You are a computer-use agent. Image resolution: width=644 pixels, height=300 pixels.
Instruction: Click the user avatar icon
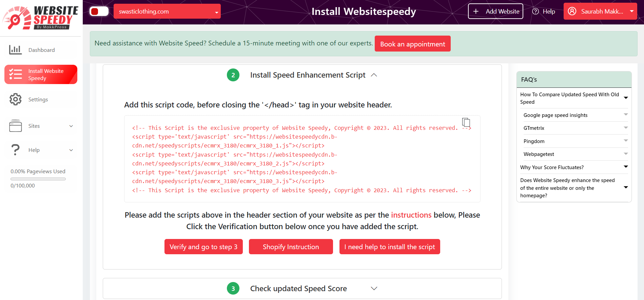[572, 11]
